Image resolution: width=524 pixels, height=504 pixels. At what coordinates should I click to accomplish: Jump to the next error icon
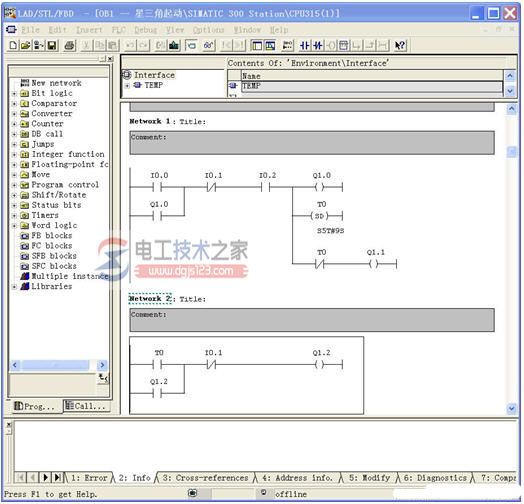[x=239, y=45]
